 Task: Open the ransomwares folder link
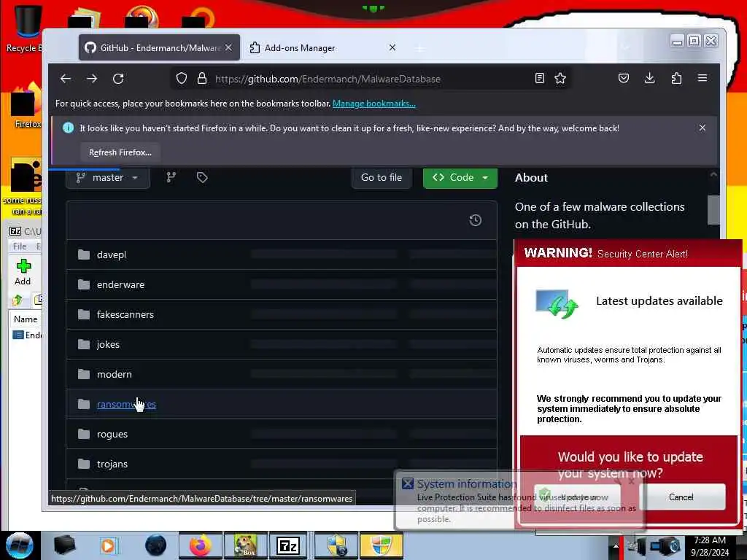(x=126, y=404)
